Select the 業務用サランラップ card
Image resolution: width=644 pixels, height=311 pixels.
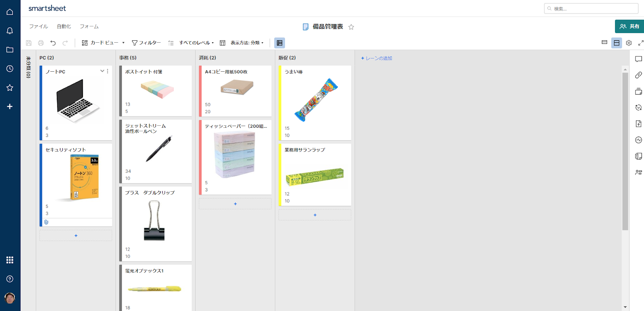click(315, 175)
